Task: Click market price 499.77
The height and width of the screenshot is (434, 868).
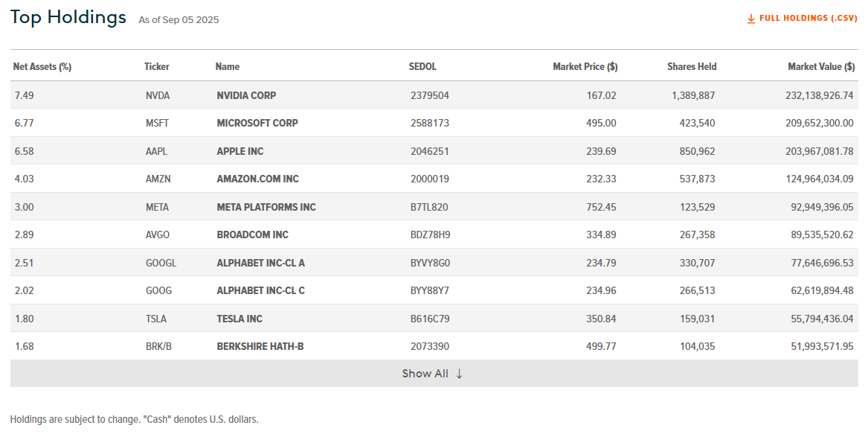Action: tap(601, 346)
